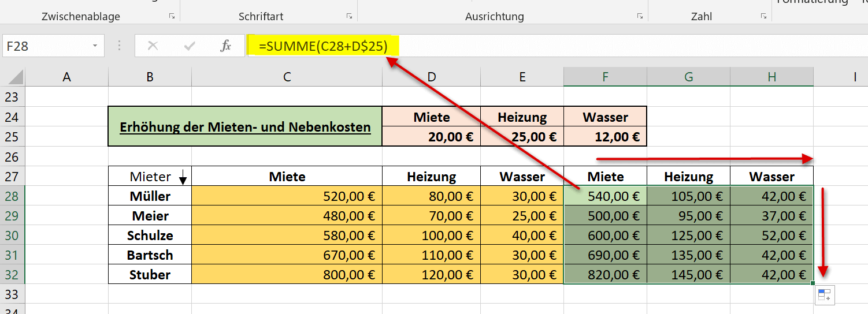The image size is (868, 314).
Task: Select column E header
Action: pyautogui.click(x=522, y=77)
